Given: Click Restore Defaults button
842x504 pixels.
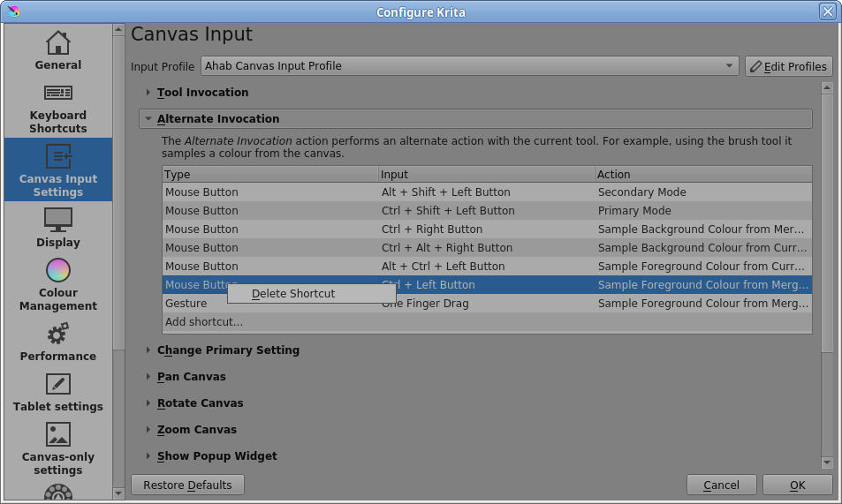Looking at the screenshot, I should pos(187,485).
